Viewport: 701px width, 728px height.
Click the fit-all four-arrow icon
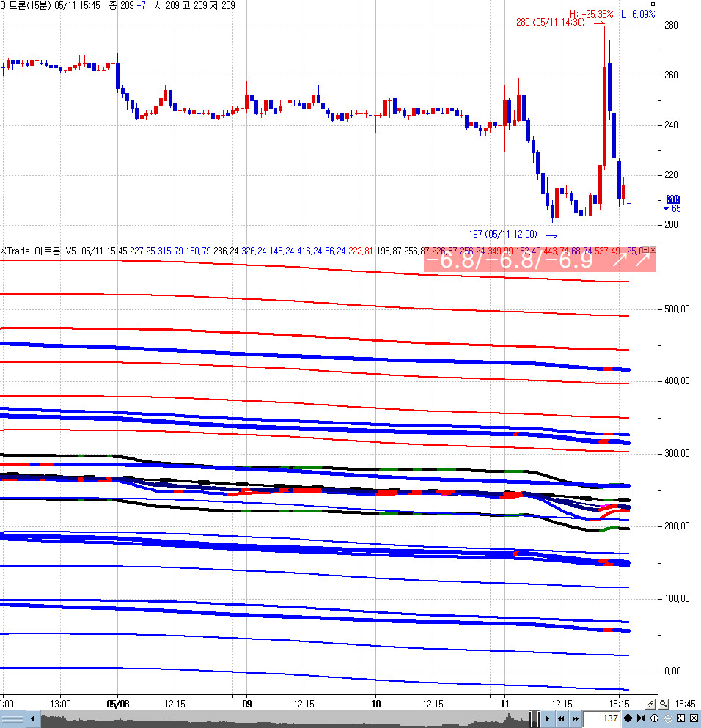(x=680, y=719)
